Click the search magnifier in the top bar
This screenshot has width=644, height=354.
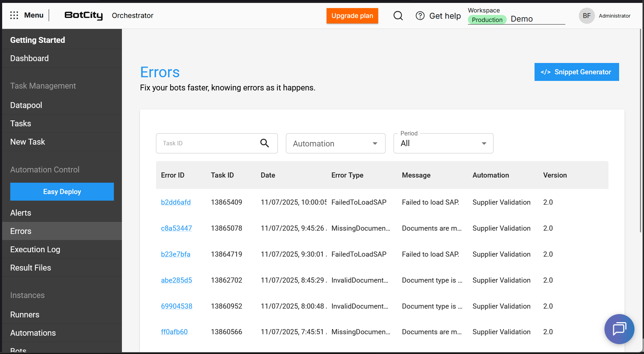pyautogui.click(x=398, y=16)
